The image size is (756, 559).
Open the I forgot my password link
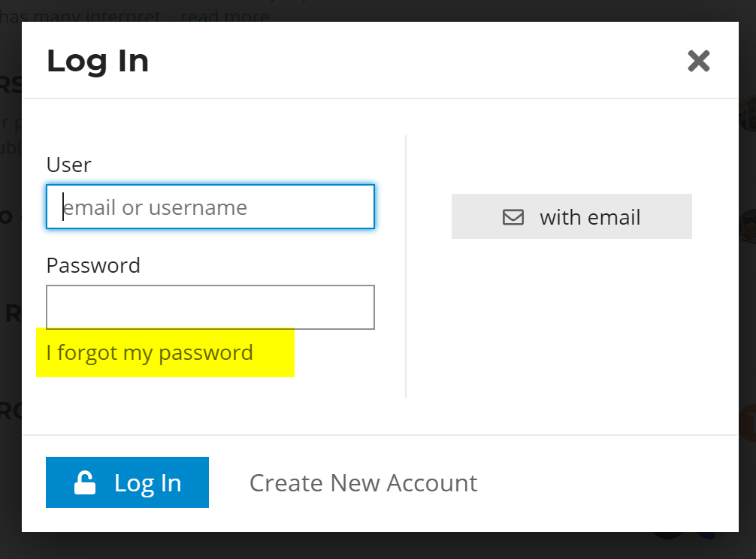click(150, 352)
